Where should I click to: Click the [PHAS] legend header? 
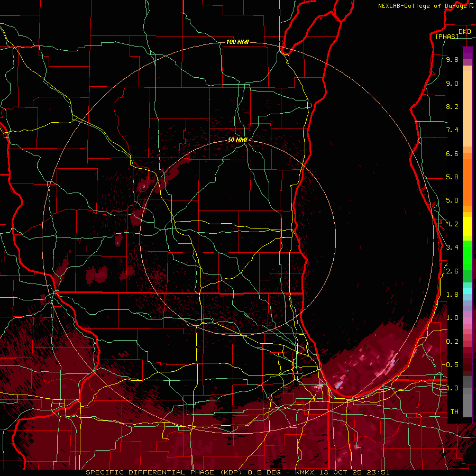[x=447, y=36]
